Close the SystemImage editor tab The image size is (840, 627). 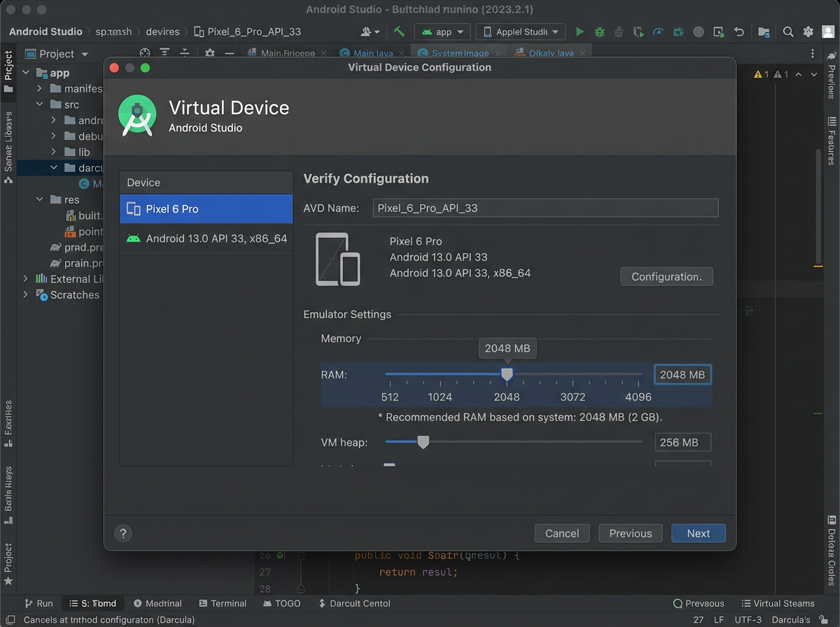[498, 53]
